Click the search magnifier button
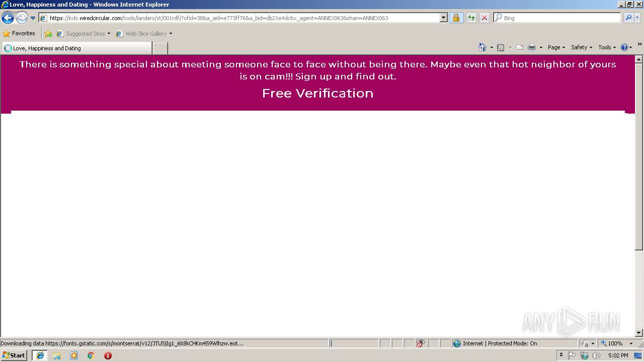The width and height of the screenshot is (644, 362). tap(628, 18)
